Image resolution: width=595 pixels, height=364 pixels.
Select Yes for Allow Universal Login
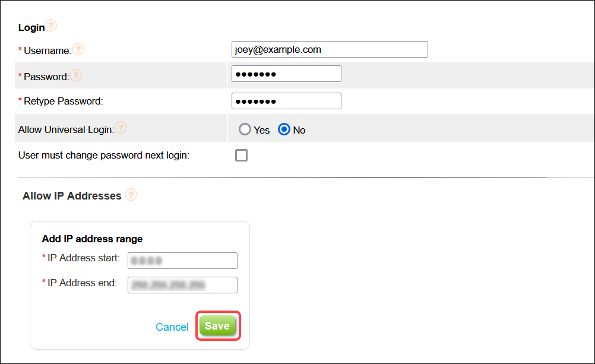[245, 129]
